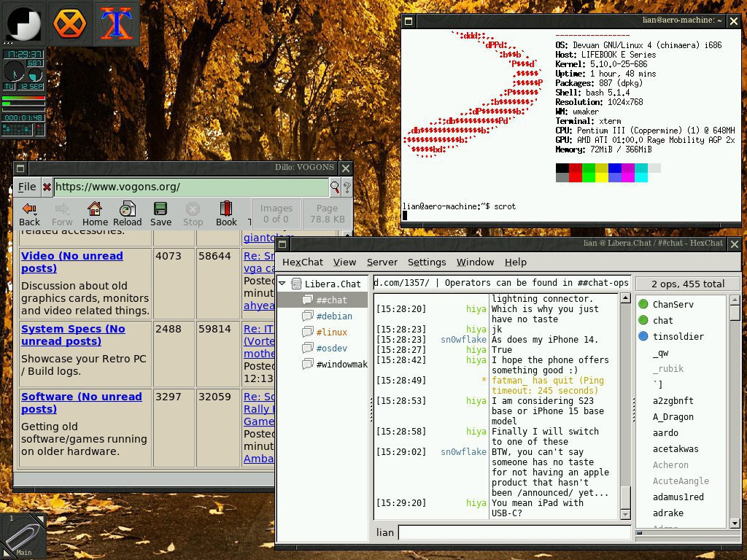The image size is (747, 560).
Task: Click the system monitor dockapp showing 17:29:37
Action: click(23, 93)
